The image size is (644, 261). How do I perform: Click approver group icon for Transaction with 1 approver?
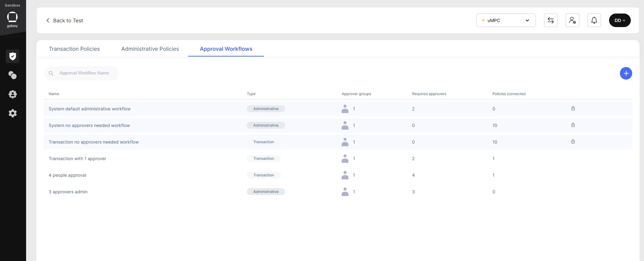[345, 158]
